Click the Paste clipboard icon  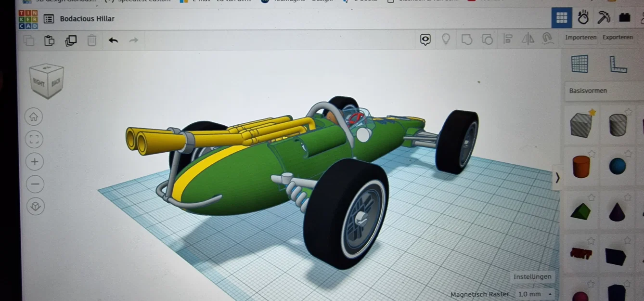[49, 40]
